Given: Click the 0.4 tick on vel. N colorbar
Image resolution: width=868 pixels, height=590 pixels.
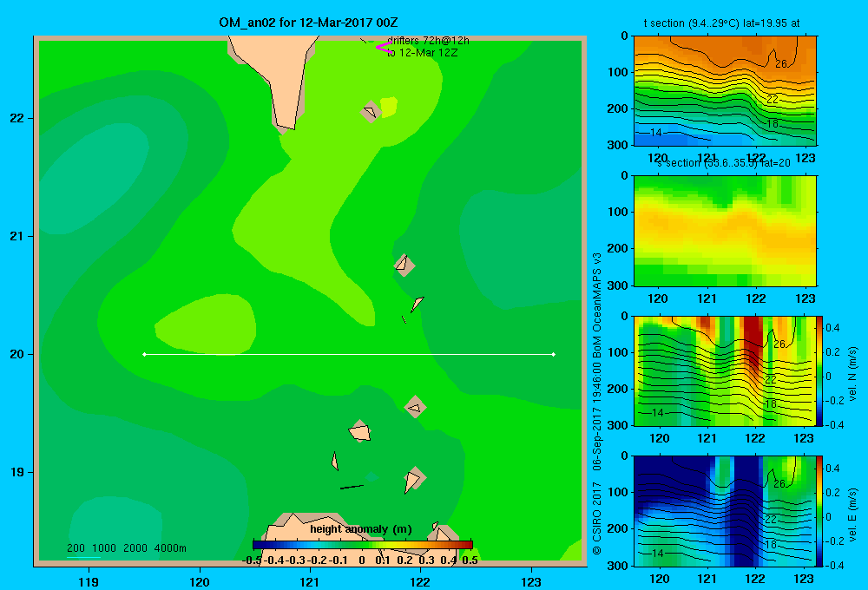Looking at the screenshot, I should click(833, 328).
